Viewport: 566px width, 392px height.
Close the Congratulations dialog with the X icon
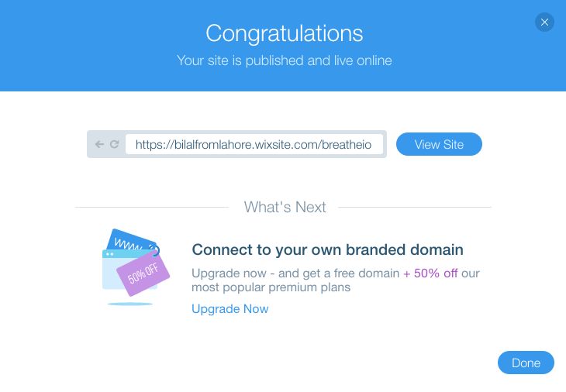(x=544, y=22)
